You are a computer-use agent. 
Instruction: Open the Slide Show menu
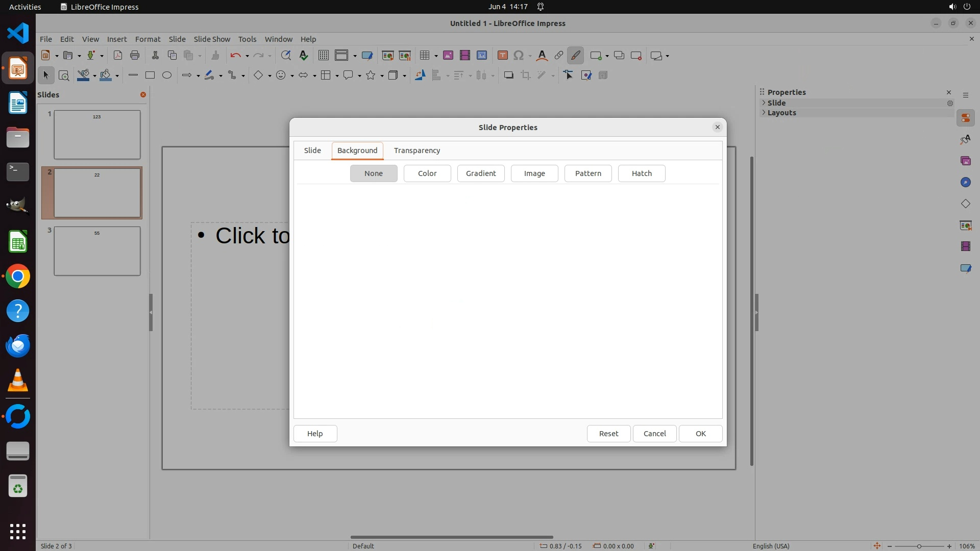[x=212, y=39]
